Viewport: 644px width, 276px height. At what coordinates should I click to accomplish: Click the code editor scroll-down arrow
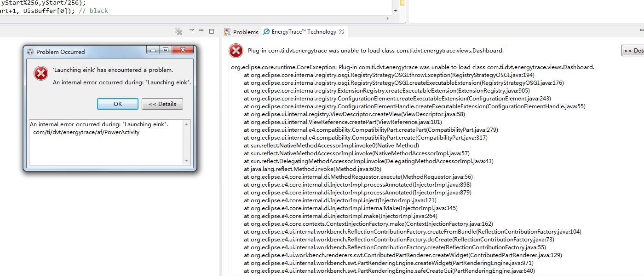point(396,10)
